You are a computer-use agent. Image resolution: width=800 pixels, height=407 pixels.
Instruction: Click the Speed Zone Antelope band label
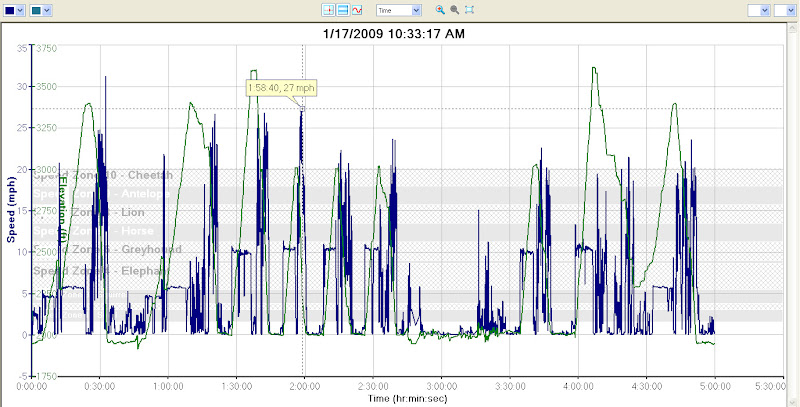101,194
